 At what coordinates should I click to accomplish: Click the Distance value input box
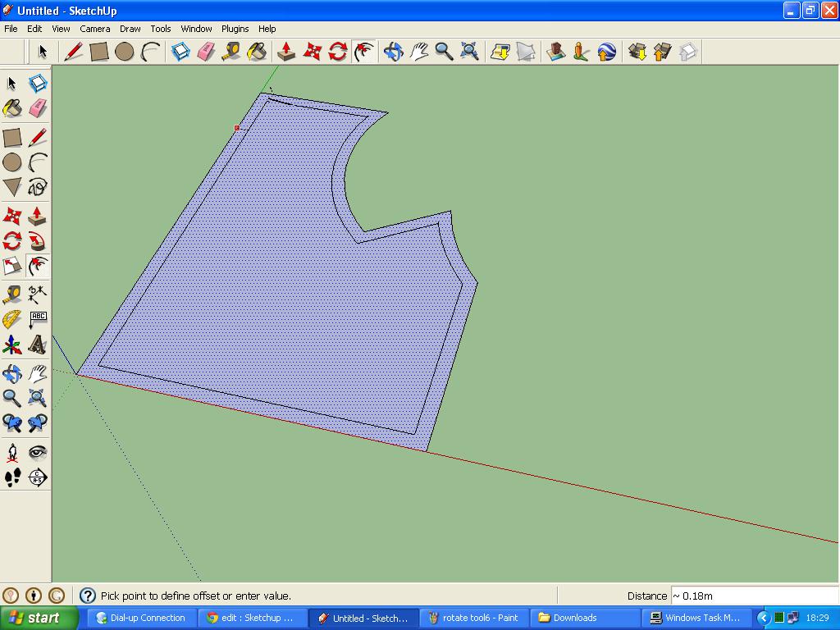[755, 596]
